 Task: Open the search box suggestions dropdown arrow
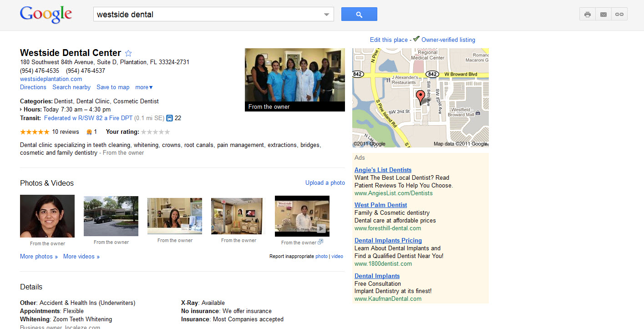pyautogui.click(x=326, y=15)
